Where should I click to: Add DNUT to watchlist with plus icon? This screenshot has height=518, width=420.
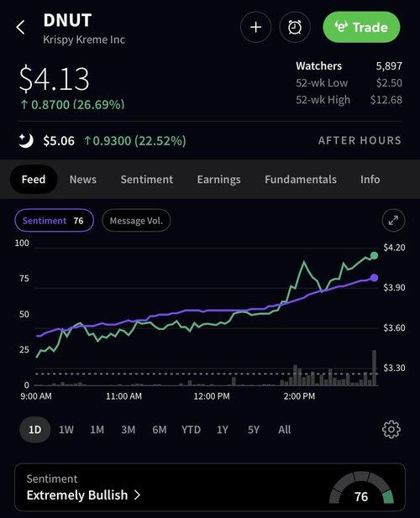pos(255,27)
